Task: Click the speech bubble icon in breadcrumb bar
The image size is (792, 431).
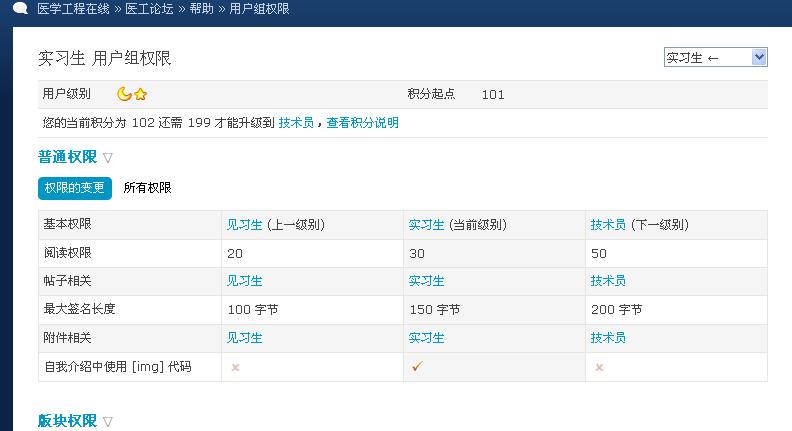Action: [x=20, y=8]
